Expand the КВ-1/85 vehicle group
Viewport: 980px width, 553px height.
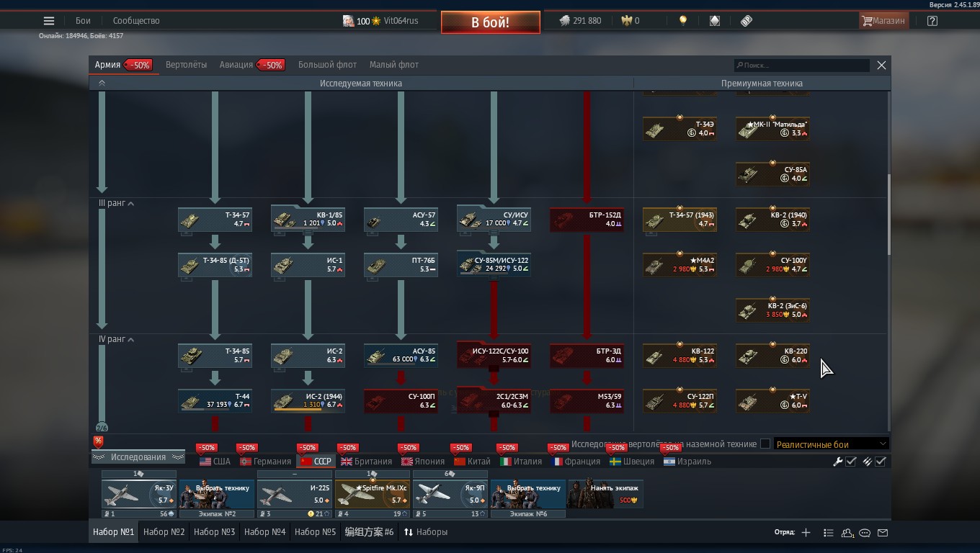308,220
